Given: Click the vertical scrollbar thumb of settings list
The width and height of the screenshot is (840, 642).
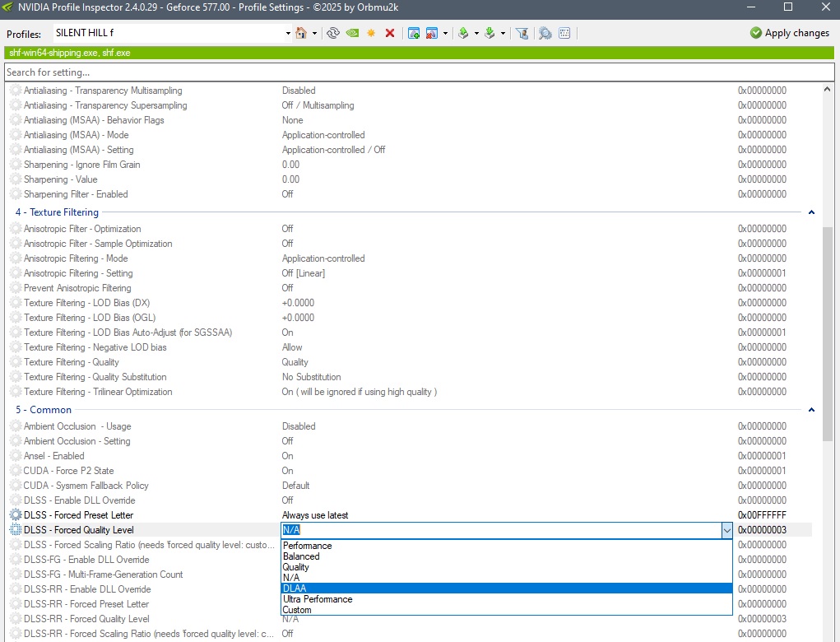Looking at the screenshot, I should pos(827,334).
